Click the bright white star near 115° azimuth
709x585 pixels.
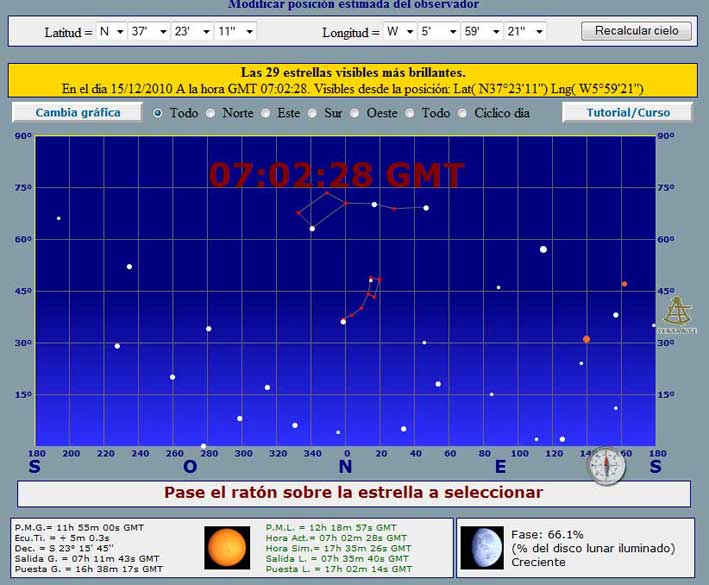[543, 249]
